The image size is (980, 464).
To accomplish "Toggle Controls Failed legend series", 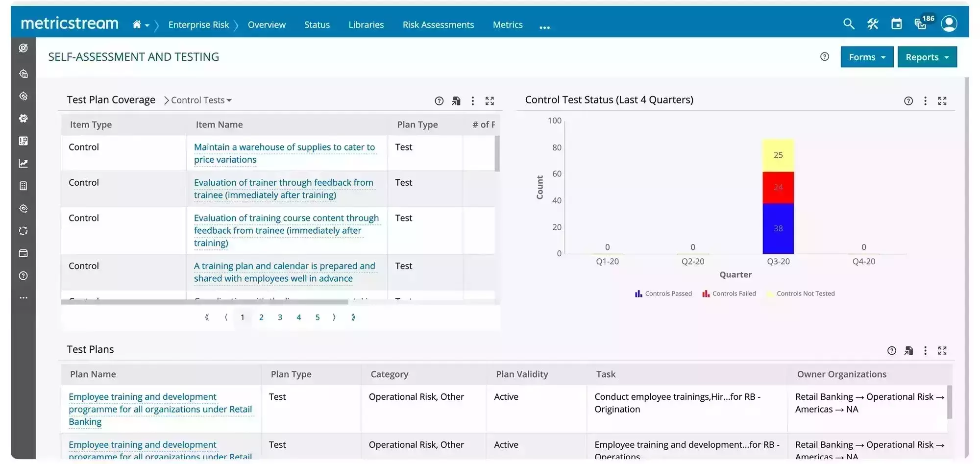I will (729, 293).
